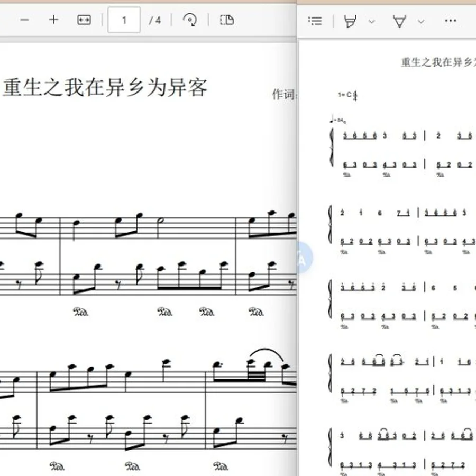
Task: Click the page number input field
Action: click(124, 20)
